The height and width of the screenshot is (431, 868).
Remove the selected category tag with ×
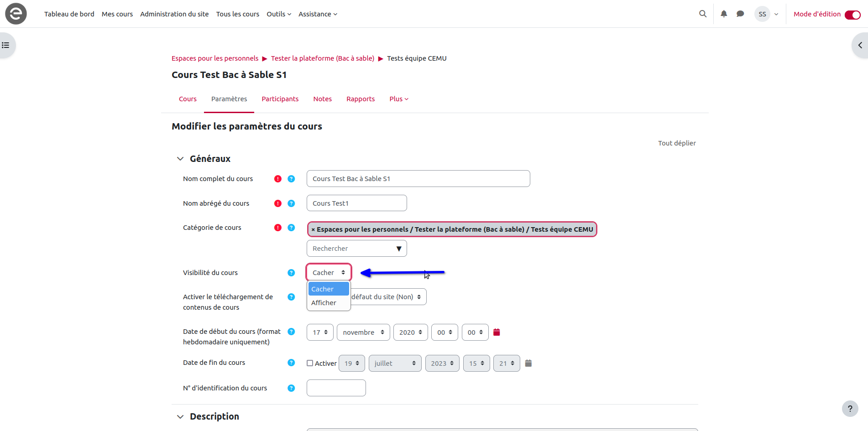pos(313,229)
